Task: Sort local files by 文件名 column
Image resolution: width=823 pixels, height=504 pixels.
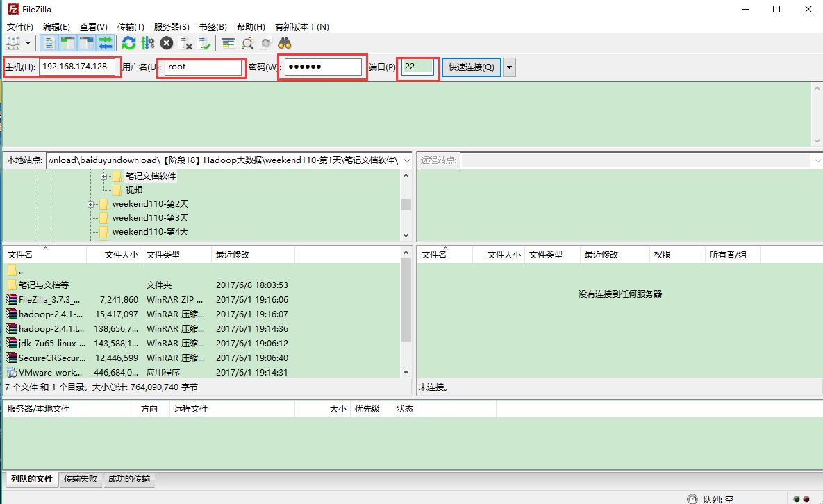Action: 45,254
